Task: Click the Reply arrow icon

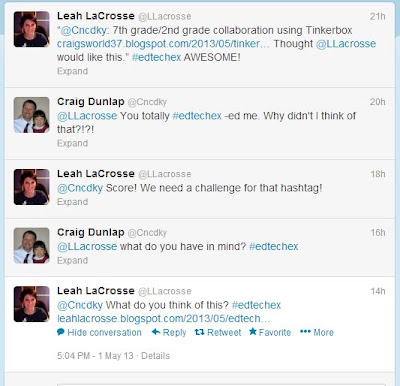Action: (156, 332)
